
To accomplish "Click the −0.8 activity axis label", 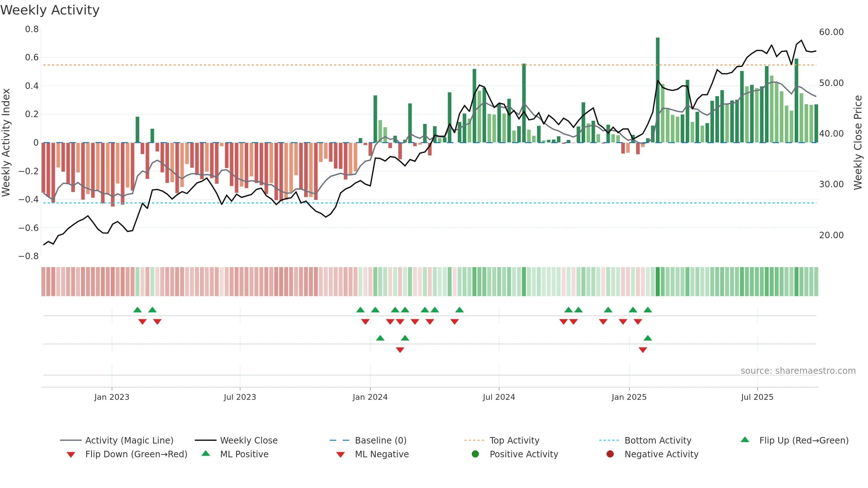I will [29, 256].
